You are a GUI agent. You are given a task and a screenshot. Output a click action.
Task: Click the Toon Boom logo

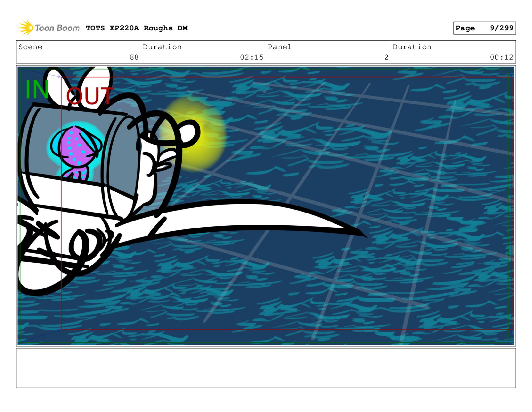click(49, 28)
